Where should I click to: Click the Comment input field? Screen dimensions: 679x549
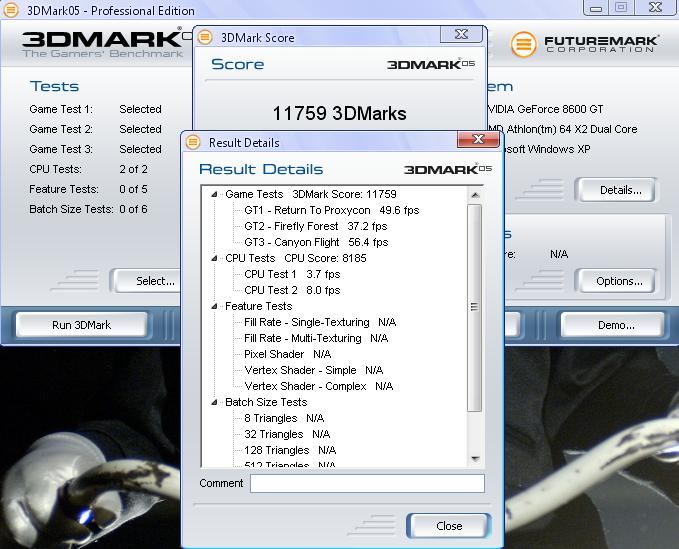[367, 483]
